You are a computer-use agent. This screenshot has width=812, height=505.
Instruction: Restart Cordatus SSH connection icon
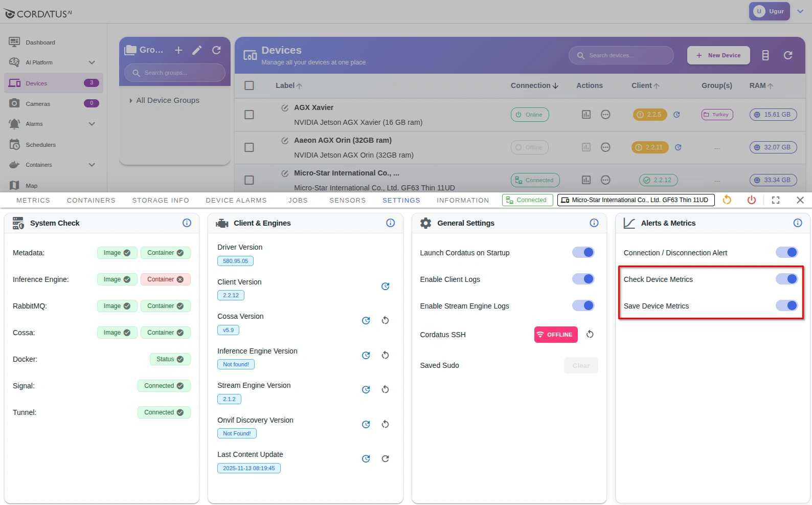click(x=590, y=335)
